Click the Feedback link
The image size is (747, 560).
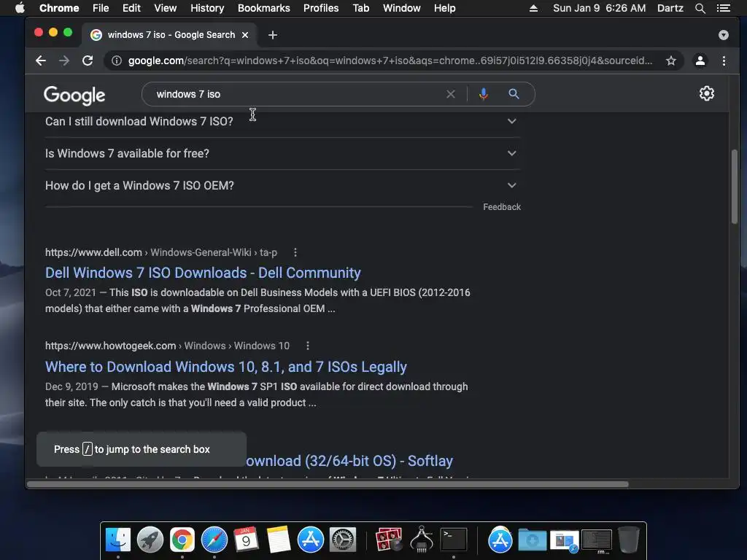[502, 207]
